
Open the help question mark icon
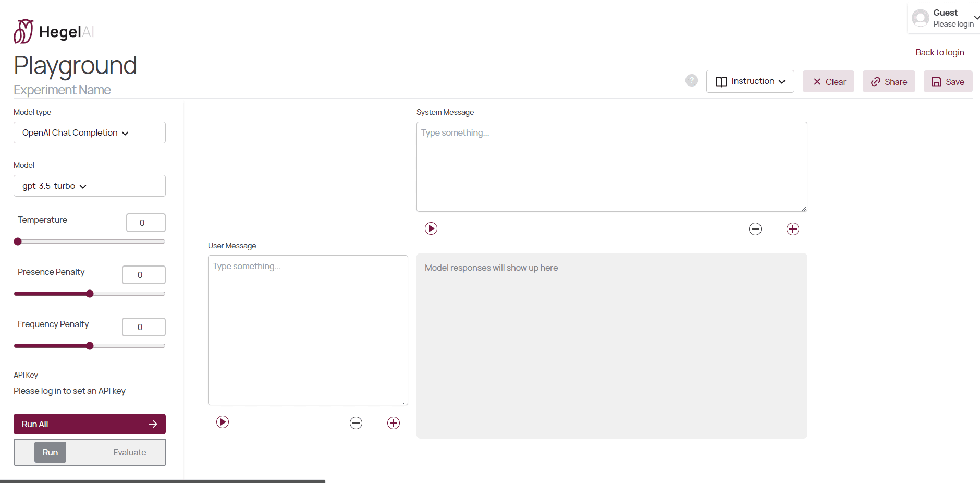[x=692, y=80]
